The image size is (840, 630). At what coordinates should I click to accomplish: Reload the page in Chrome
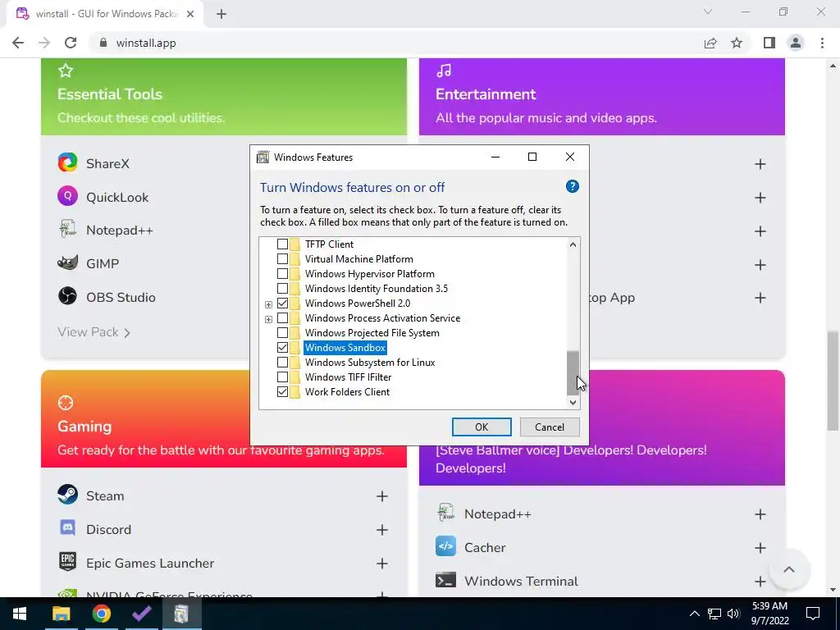[71, 43]
